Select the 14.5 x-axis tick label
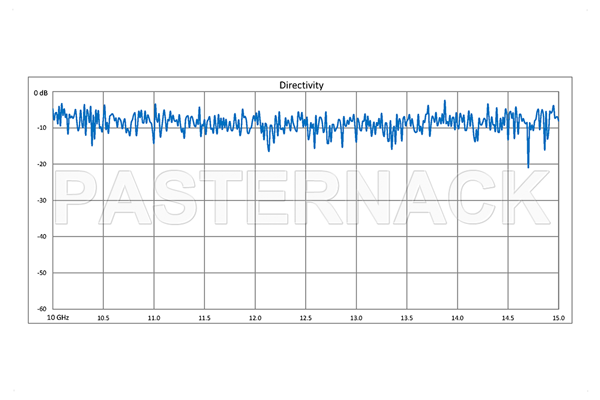600x400 pixels. (x=508, y=318)
